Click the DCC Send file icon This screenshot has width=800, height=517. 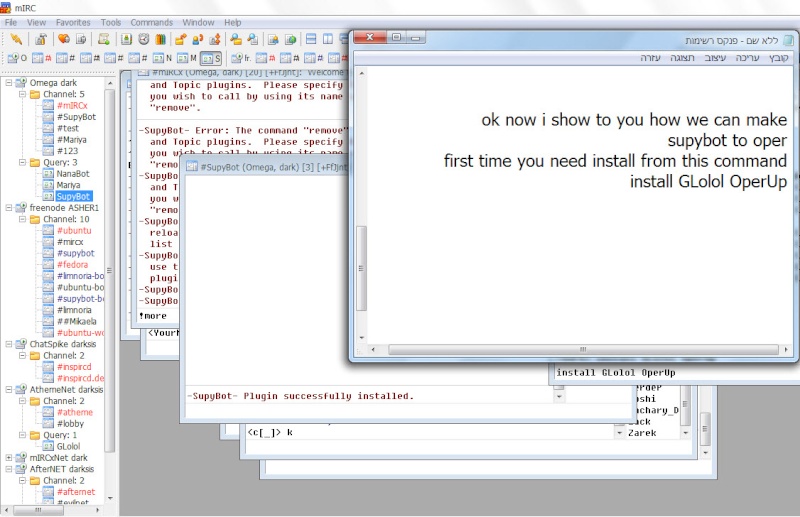(x=181, y=39)
